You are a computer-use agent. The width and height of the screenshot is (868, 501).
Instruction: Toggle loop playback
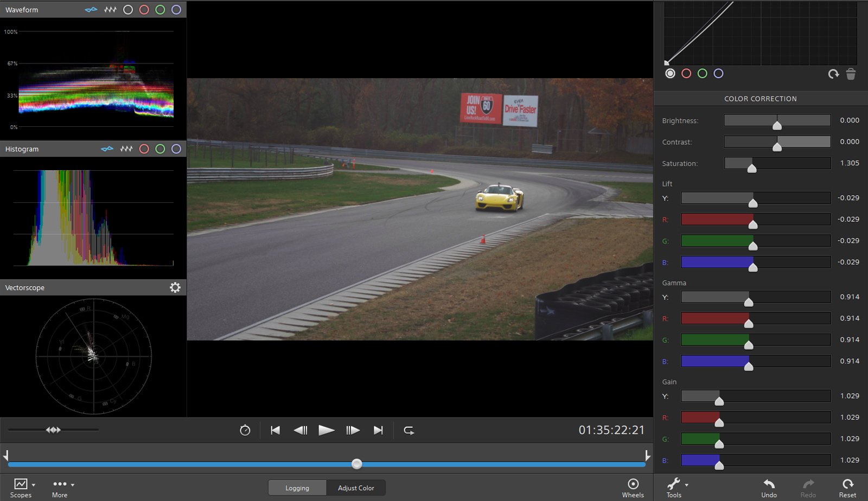click(409, 431)
